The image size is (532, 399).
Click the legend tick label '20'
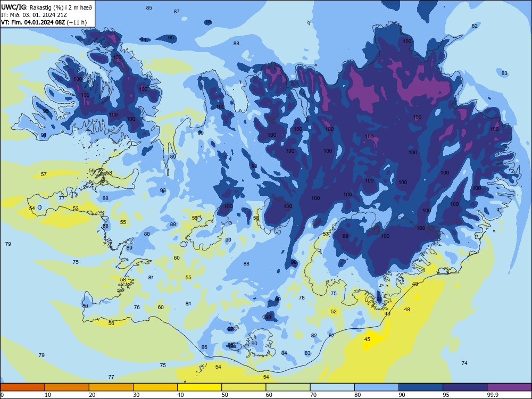coord(92,395)
